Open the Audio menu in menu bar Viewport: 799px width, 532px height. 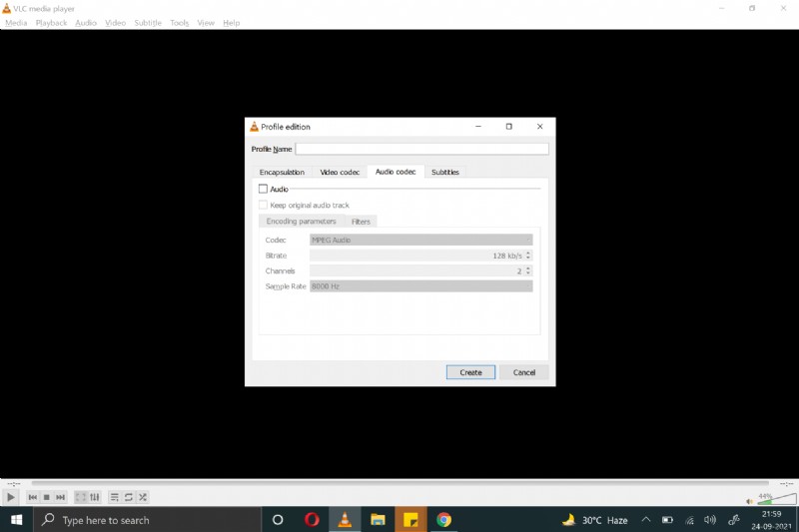tap(86, 23)
